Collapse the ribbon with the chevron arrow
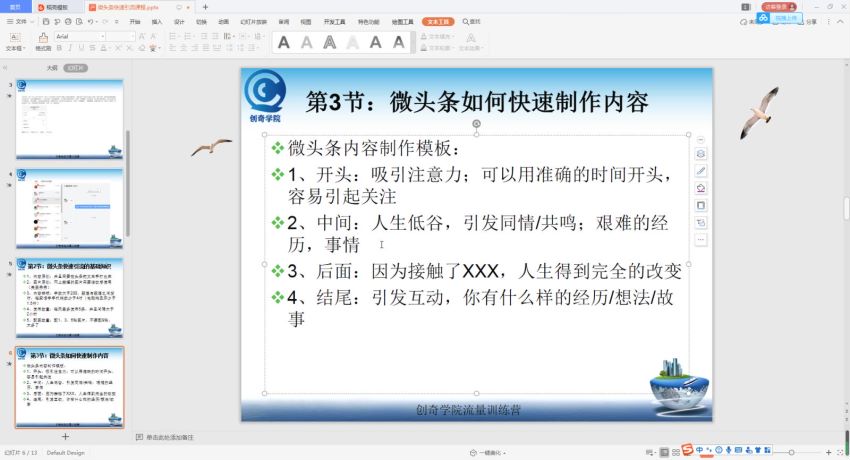 (x=841, y=22)
